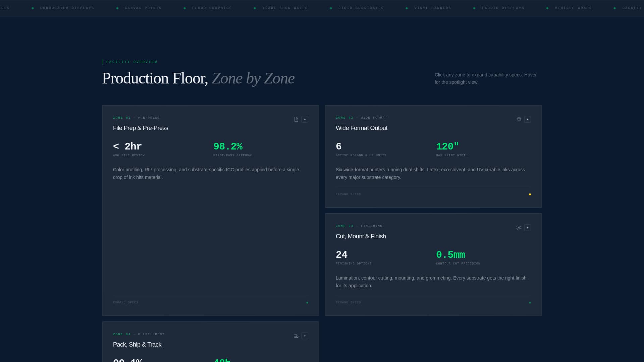This screenshot has height=362, width=644.
Task: Toggle the plus button on Zone 03 card
Action: tap(528, 228)
